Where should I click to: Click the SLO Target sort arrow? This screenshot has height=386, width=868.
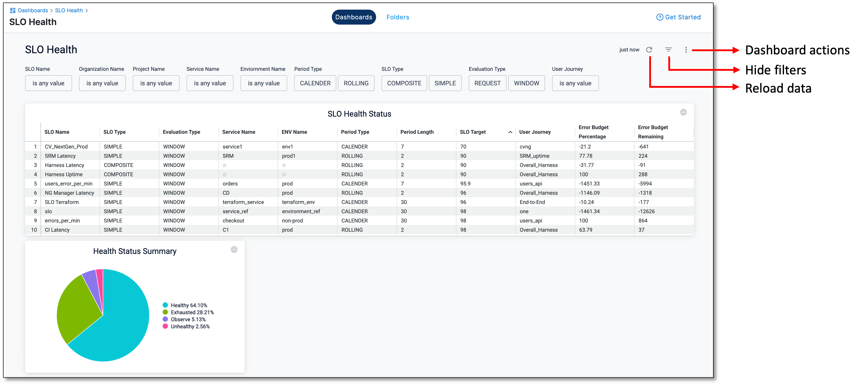pos(510,132)
